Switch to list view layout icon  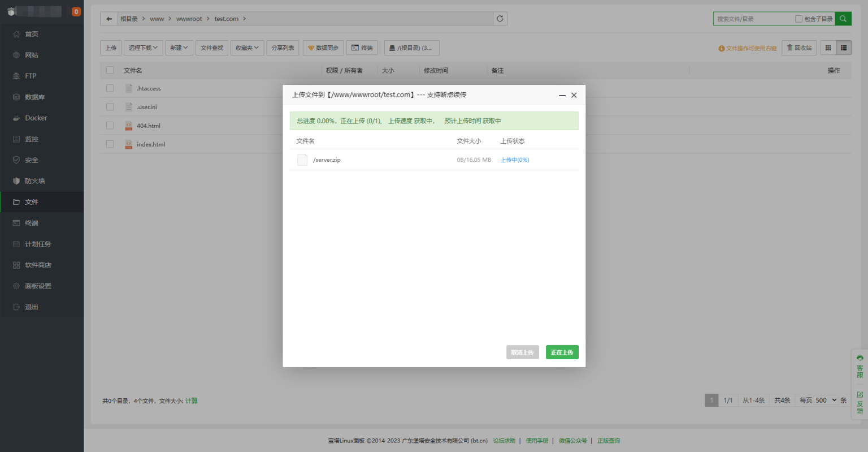[843, 48]
